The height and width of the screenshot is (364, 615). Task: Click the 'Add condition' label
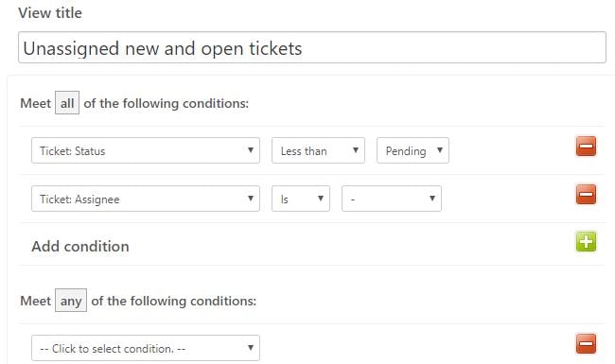pyautogui.click(x=80, y=247)
